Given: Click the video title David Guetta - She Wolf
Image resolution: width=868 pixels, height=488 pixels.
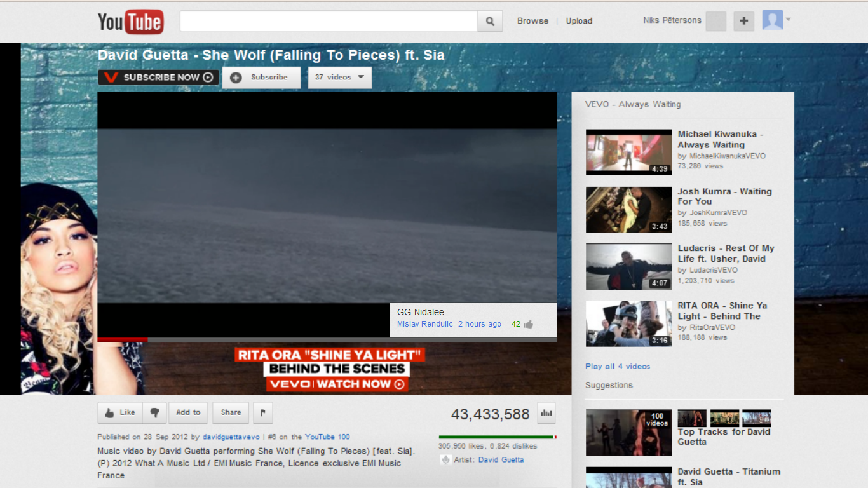Looking at the screenshot, I should click(x=271, y=55).
